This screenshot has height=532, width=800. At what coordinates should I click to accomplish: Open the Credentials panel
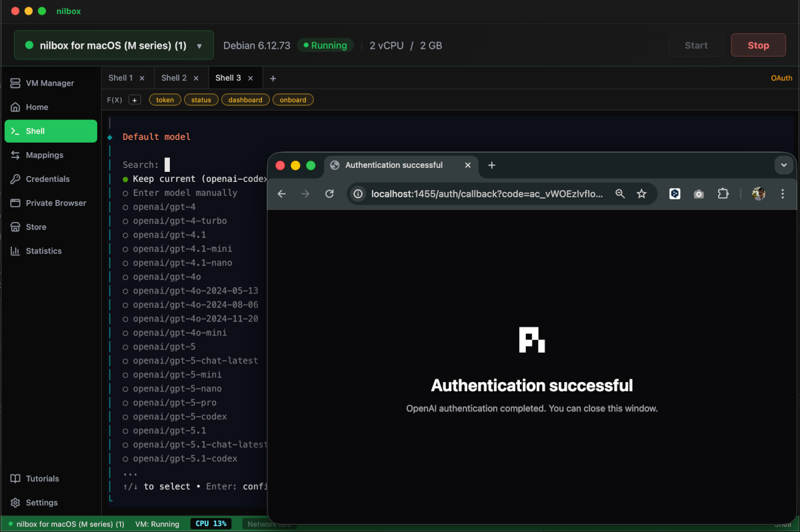(x=49, y=179)
